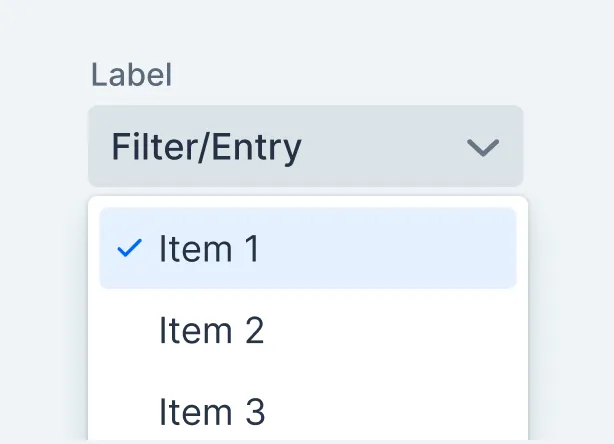614x444 pixels.
Task: Click the Label text above the dropdown
Action: click(131, 75)
